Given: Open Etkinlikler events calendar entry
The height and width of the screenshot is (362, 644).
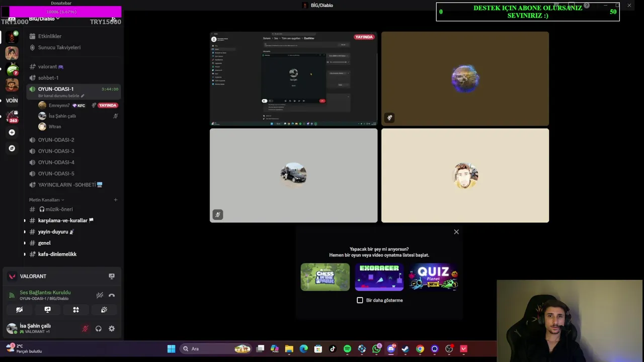Looking at the screenshot, I should (74, 36).
